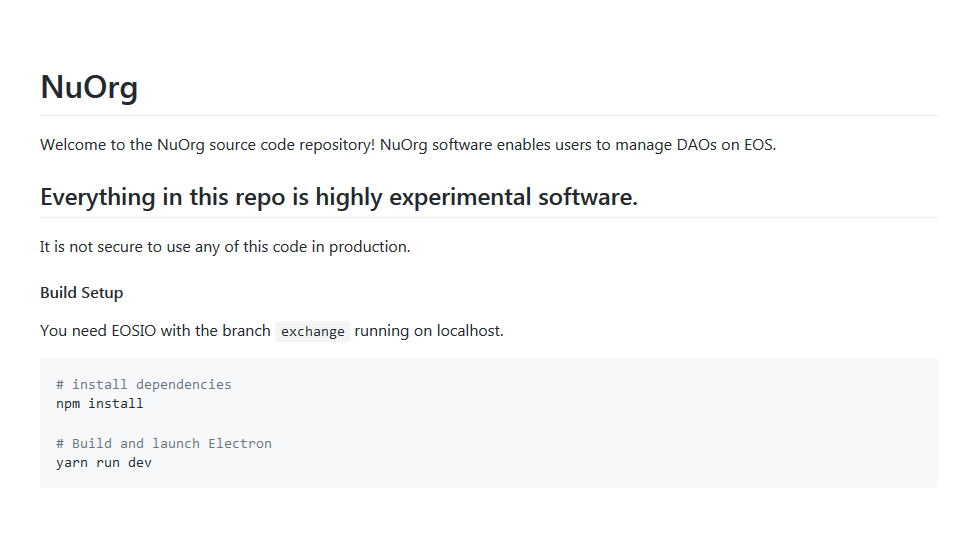Click the yarn run dev command
This screenshot has height=551, width=978.
pyautogui.click(x=104, y=462)
